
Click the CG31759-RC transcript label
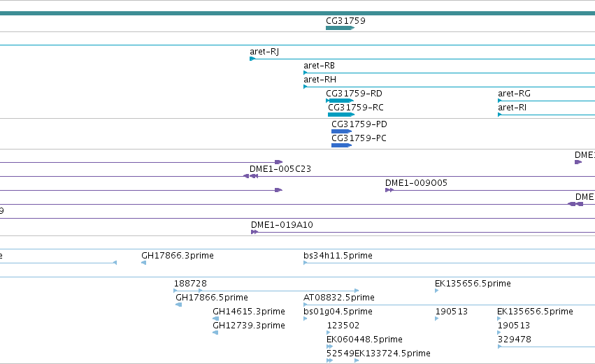click(x=356, y=108)
